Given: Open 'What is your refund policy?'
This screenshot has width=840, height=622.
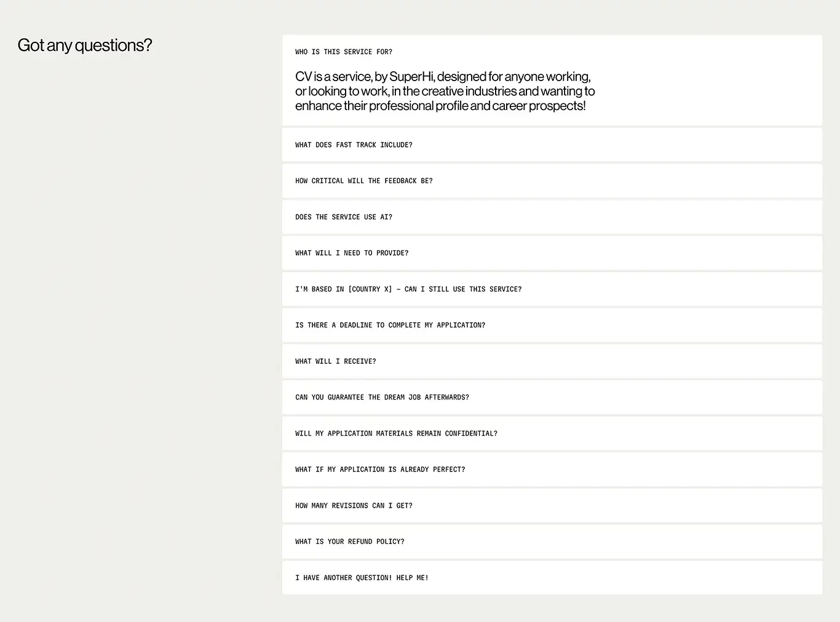Looking at the screenshot, I should [552, 541].
